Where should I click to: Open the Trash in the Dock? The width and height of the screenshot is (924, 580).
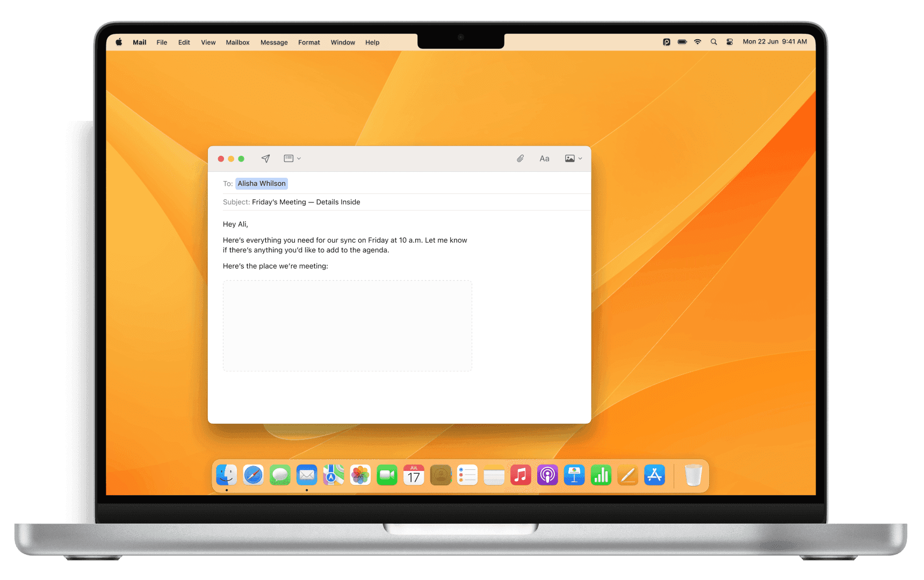point(694,475)
